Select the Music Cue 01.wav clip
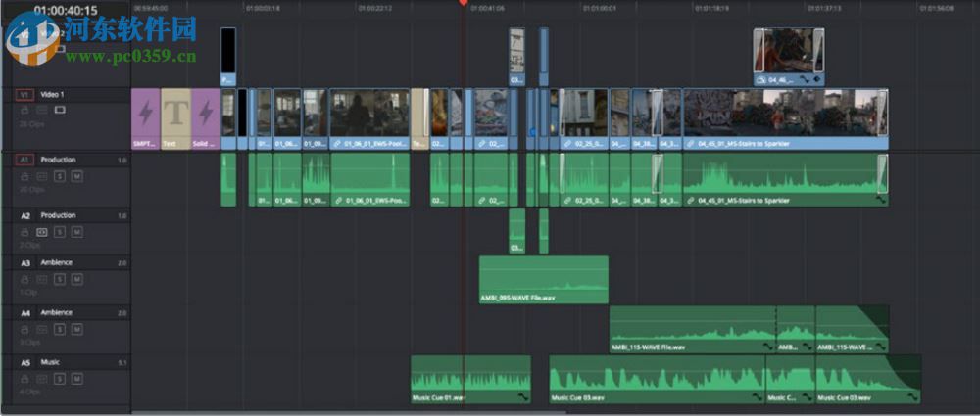Image resolution: width=980 pixels, height=416 pixels. [x=470, y=379]
